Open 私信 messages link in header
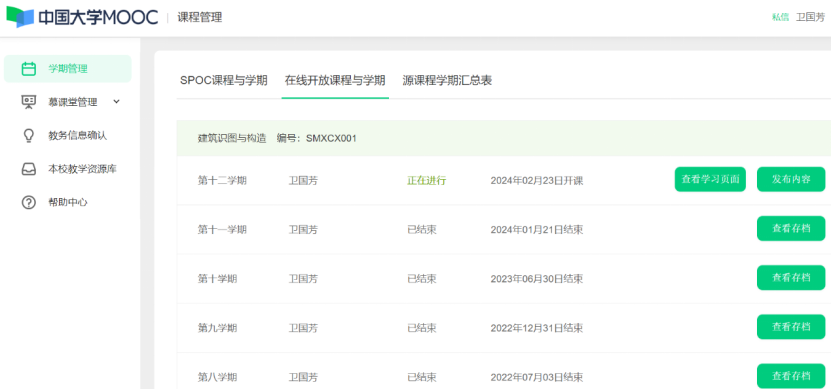The height and width of the screenshot is (390, 831). pyautogui.click(x=780, y=17)
